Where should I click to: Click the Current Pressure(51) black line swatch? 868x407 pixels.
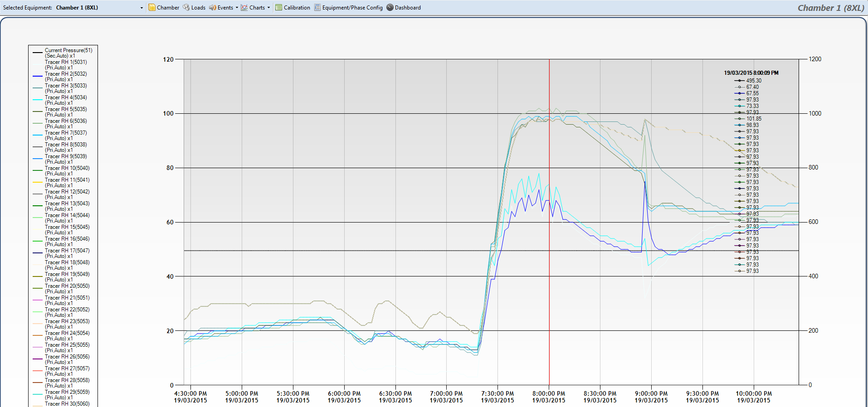pyautogui.click(x=38, y=53)
